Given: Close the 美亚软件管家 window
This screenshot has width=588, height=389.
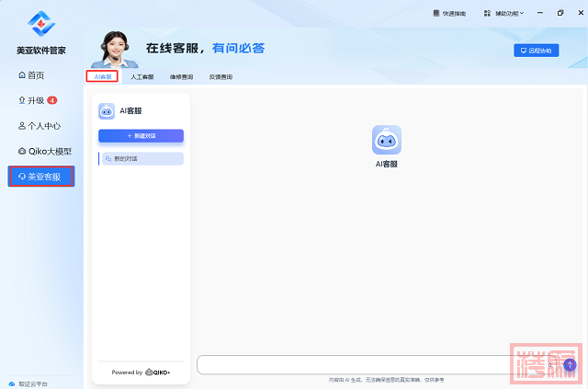Looking at the screenshot, I should click(581, 13).
